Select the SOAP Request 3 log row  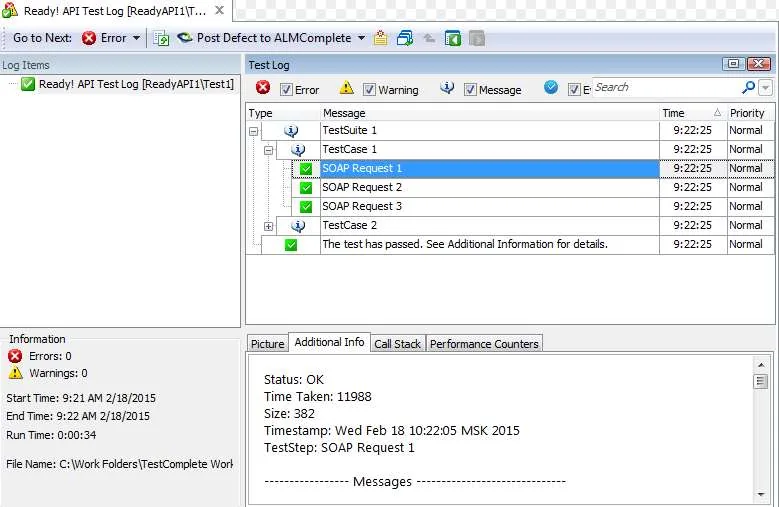pyautogui.click(x=510, y=207)
